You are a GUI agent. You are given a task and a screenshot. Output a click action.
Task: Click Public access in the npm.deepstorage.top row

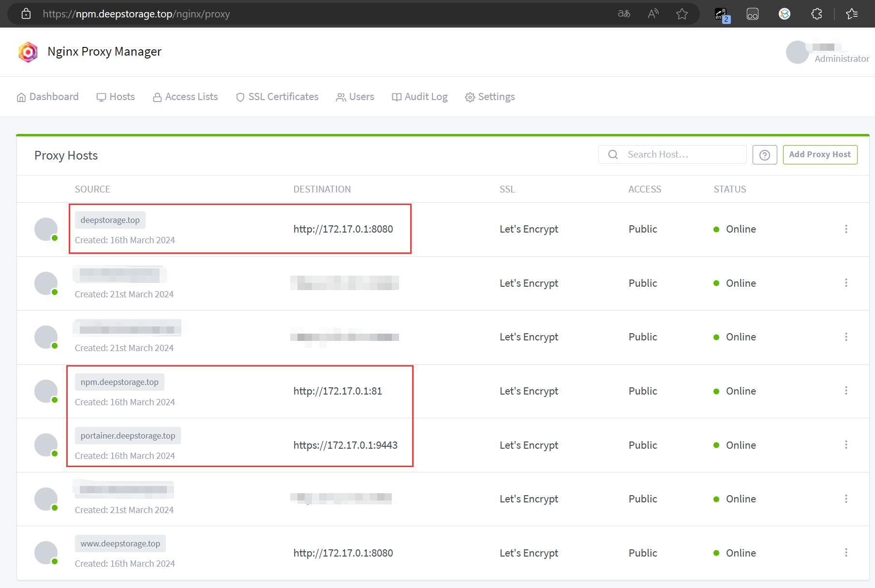(x=643, y=391)
